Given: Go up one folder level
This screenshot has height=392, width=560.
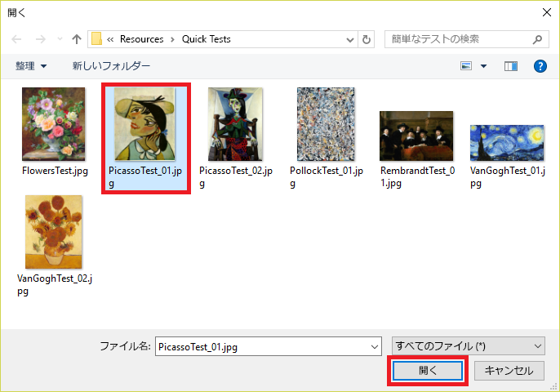Looking at the screenshot, I should pyautogui.click(x=77, y=39).
